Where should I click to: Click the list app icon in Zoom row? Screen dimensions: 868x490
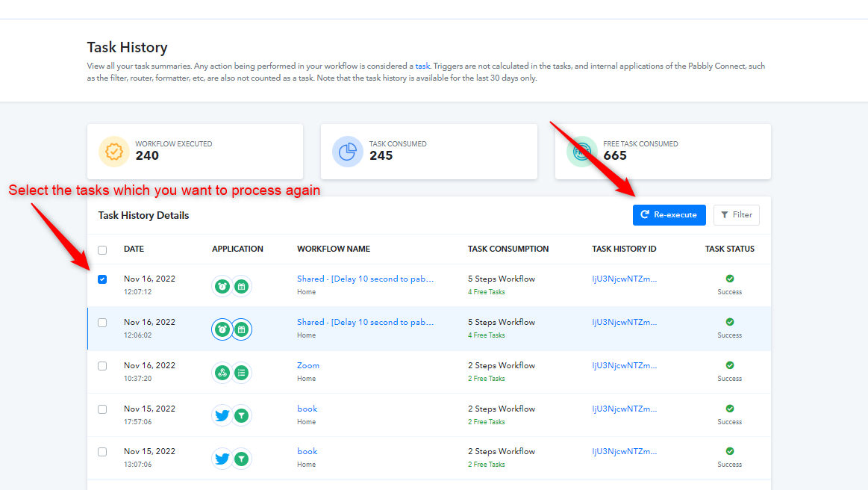click(x=241, y=373)
